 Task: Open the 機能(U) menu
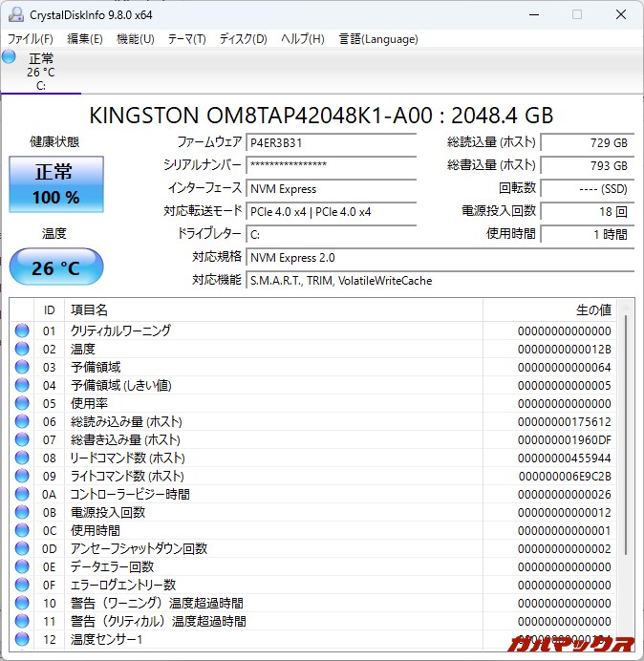click(136, 39)
